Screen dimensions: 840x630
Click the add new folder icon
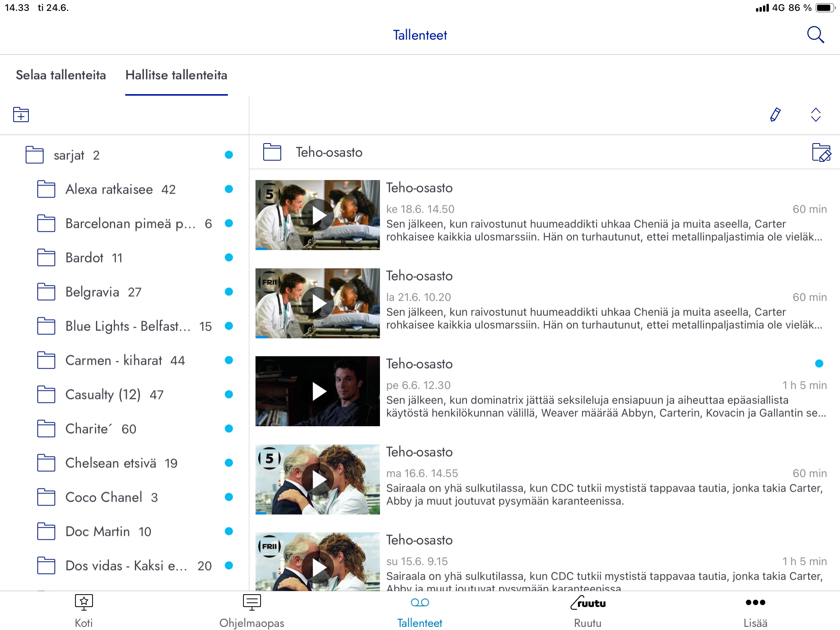click(x=21, y=115)
